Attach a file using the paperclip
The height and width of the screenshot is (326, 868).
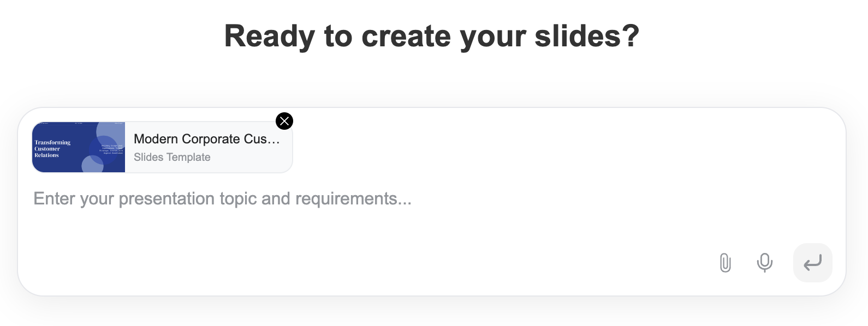click(725, 263)
